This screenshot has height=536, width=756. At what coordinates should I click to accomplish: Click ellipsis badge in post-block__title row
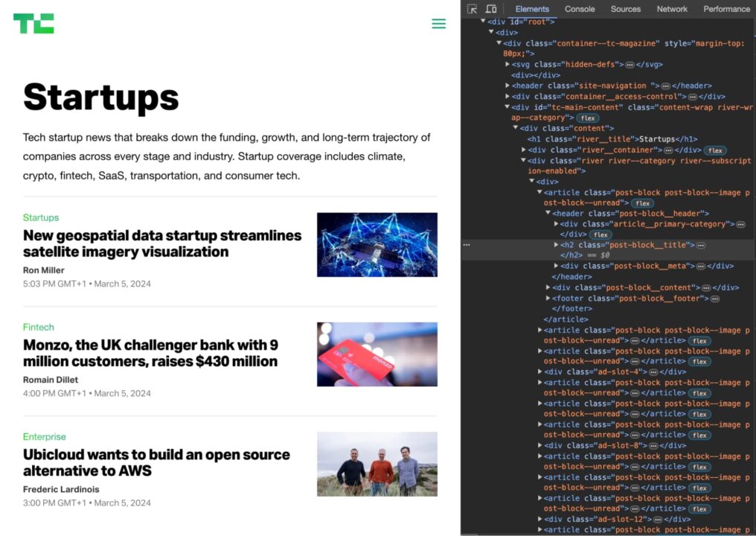[700, 245]
